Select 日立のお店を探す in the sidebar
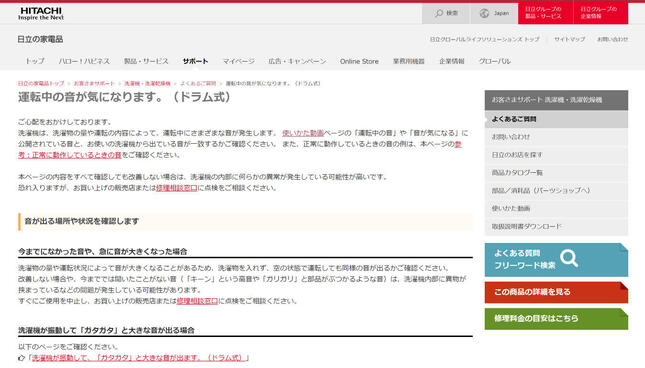This screenshot has width=645, height=368. pyautogui.click(x=556, y=155)
